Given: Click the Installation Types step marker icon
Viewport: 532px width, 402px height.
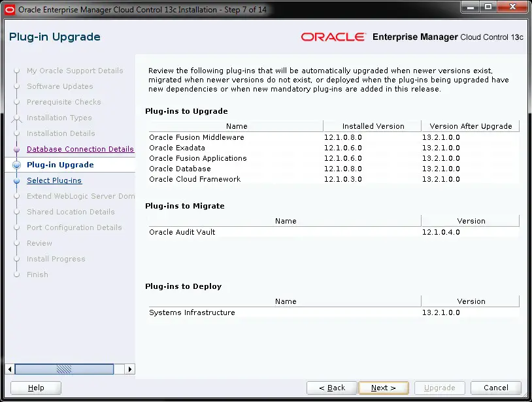Looking at the screenshot, I should click(x=16, y=118).
